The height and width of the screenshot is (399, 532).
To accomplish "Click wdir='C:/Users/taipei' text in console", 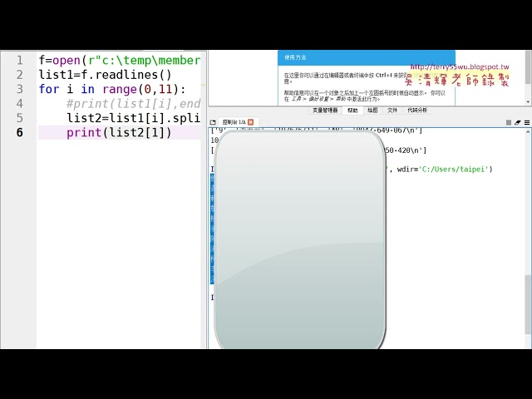I will pyautogui.click(x=443, y=169).
